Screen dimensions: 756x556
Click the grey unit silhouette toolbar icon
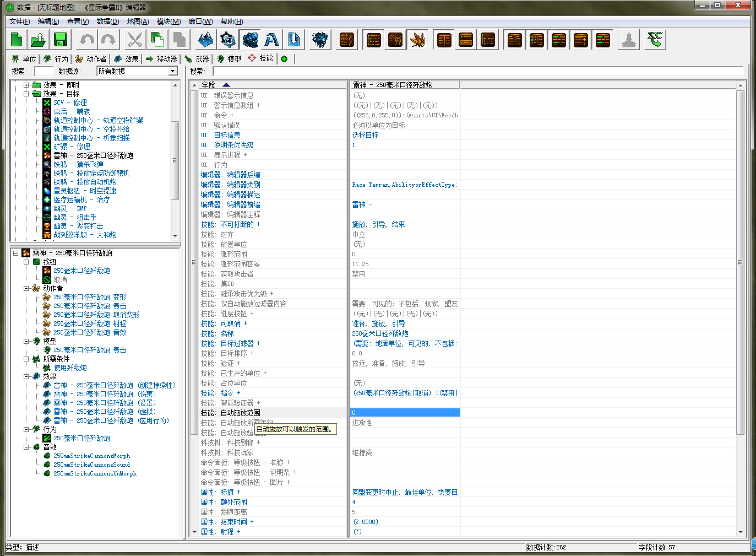pos(629,40)
